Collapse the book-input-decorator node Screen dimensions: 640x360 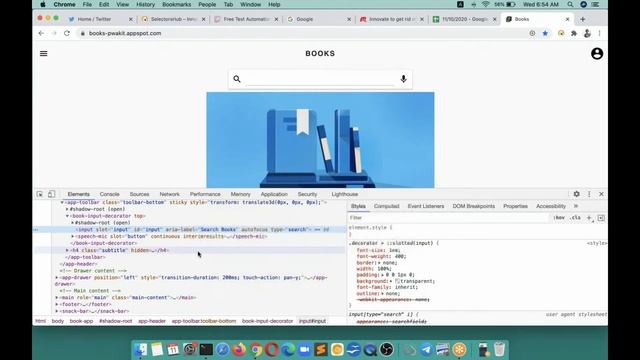(67, 216)
